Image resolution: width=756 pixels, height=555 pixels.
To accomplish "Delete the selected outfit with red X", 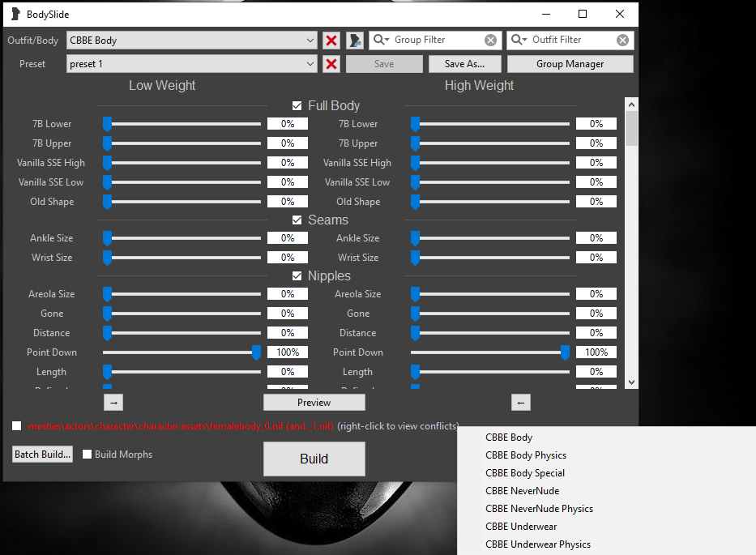I will (x=331, y=41).
